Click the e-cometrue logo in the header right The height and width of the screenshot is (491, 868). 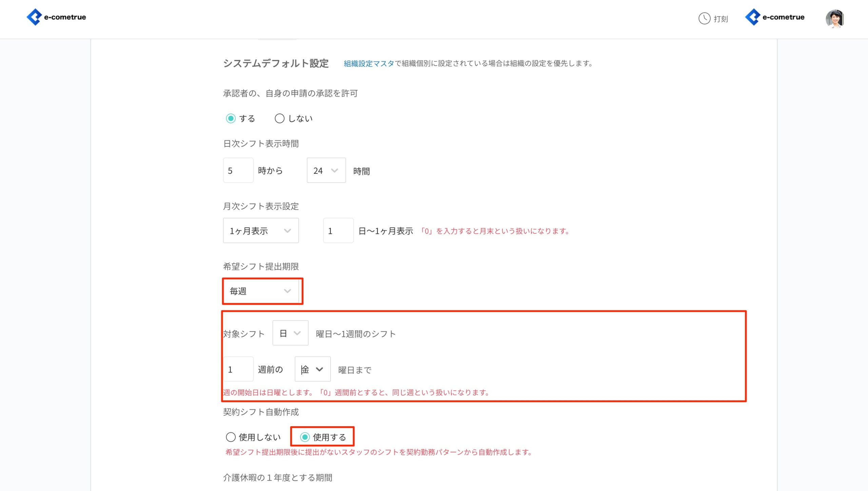coord(775,17)
